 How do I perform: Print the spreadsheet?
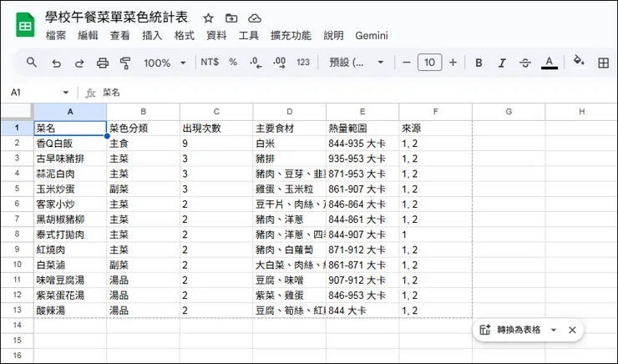[x=103, y=63]
